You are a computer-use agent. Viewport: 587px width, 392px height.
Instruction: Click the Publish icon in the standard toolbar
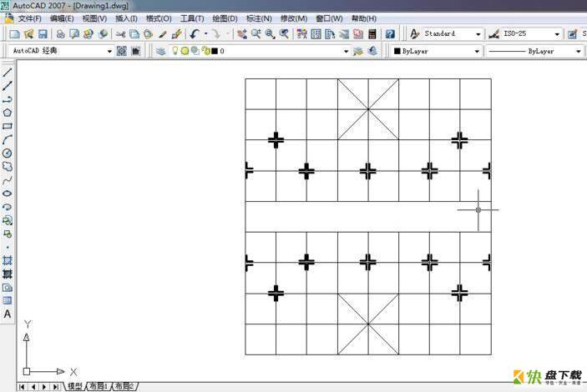coord(89,34)
